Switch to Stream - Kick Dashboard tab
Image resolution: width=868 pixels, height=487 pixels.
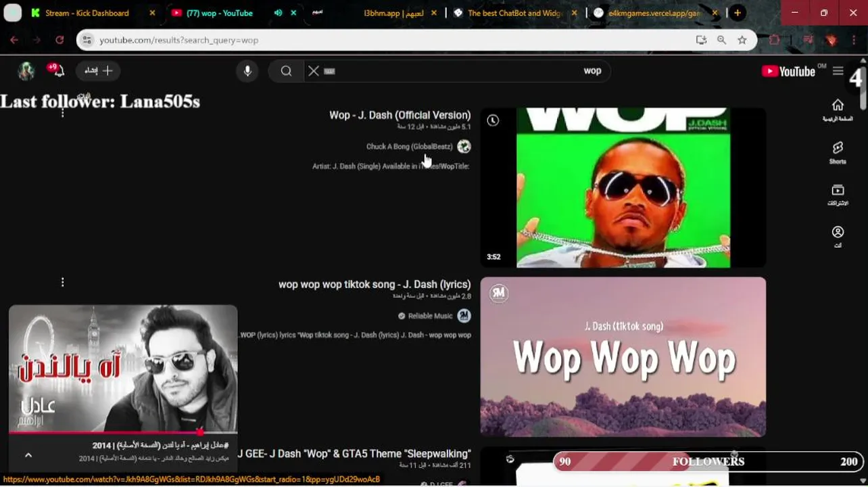[87, 13]
